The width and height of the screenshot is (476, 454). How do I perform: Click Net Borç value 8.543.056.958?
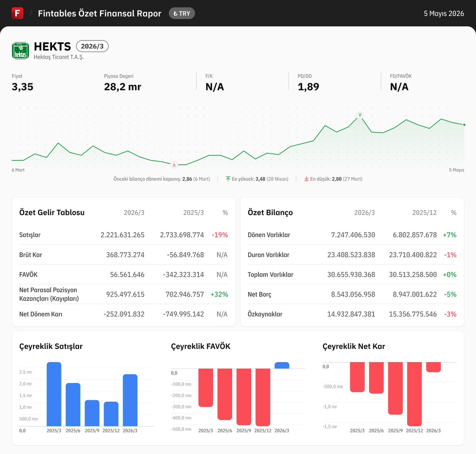coord(353,294)
